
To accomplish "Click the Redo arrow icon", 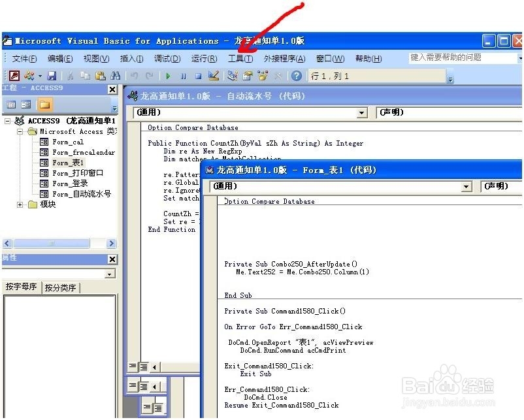I will (150, 76).
